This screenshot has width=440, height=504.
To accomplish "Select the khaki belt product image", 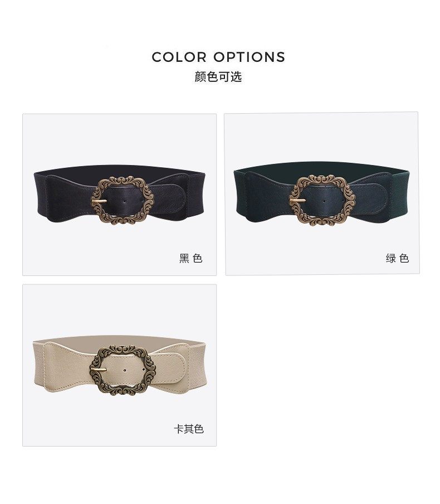I will tap(120, 365).
